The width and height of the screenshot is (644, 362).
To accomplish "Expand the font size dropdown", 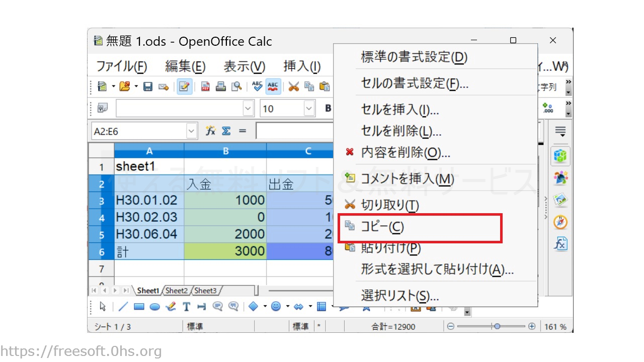I will click(x=308, y=108).
